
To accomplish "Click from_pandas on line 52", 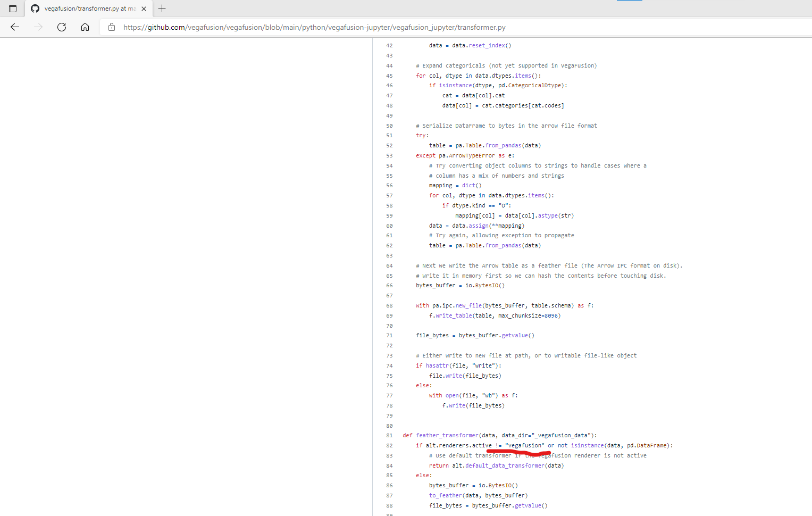I will (503, 146).
